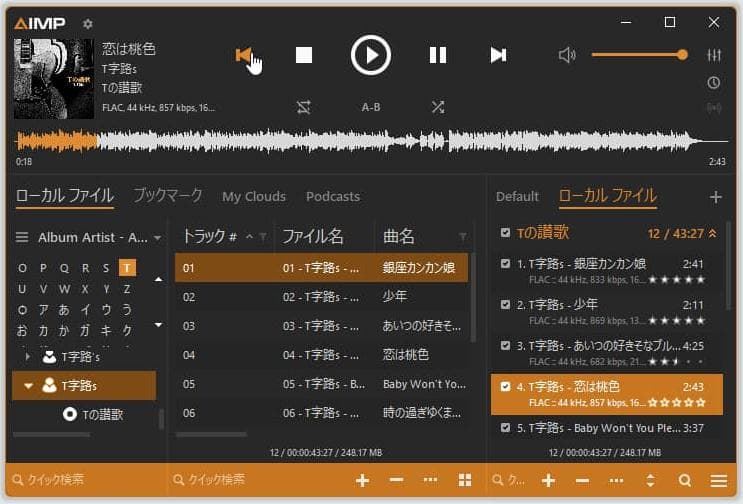Add files with library plus icon
This screenshot has width=743, height=504.
(362, 480)
